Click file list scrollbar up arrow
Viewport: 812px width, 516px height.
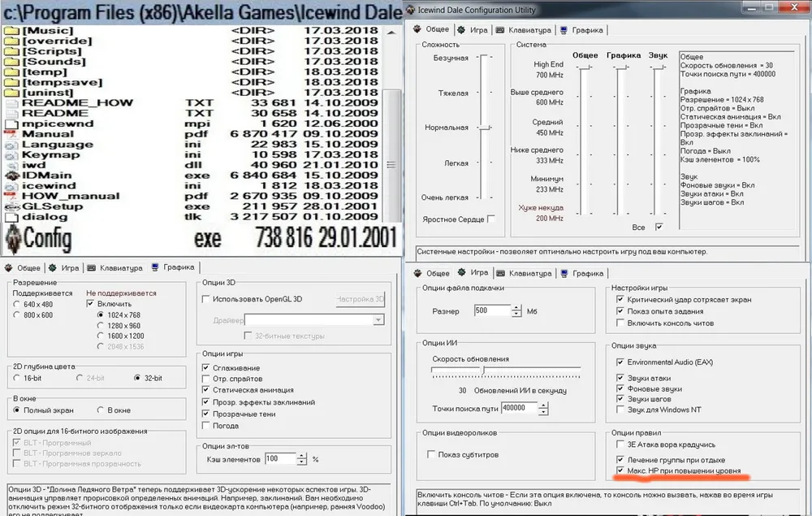point(391,33)
